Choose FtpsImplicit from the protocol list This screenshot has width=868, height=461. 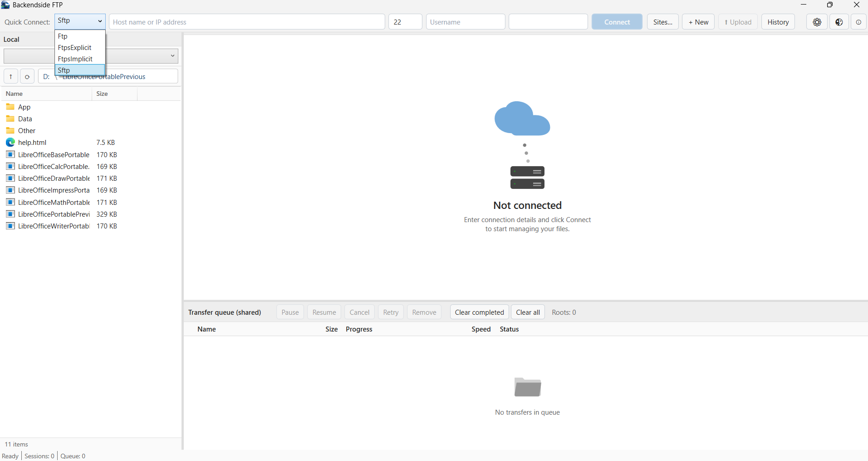(80, 59)
